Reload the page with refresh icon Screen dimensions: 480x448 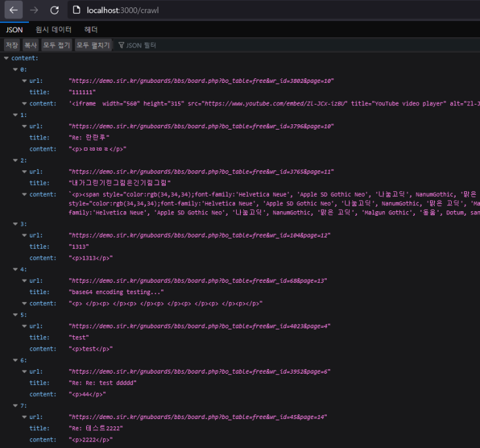(55, 10)
